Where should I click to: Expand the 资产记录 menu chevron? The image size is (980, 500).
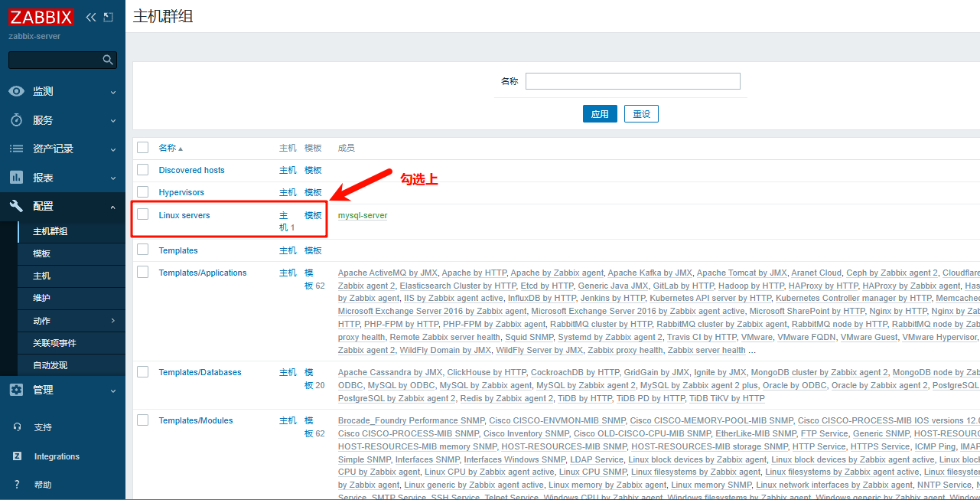[x=113, y=149]
